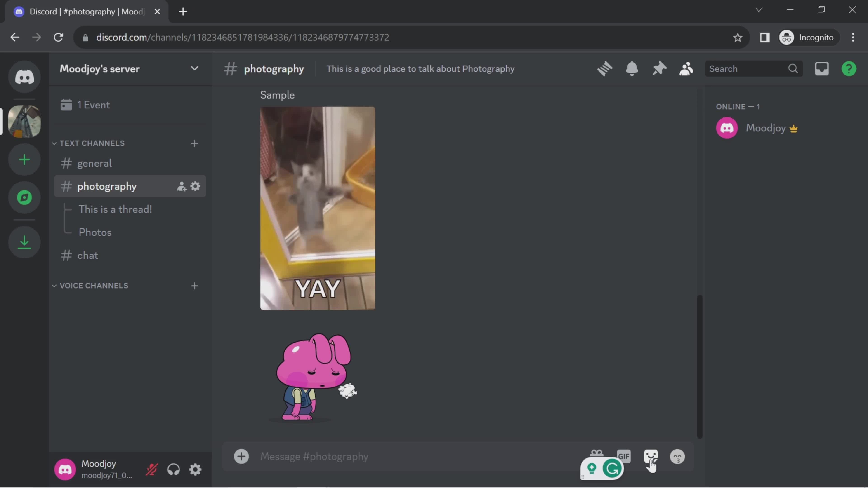The image size is (868, 488).
Task: Open notification settings bell icon
Action: (x=632, y=69)
